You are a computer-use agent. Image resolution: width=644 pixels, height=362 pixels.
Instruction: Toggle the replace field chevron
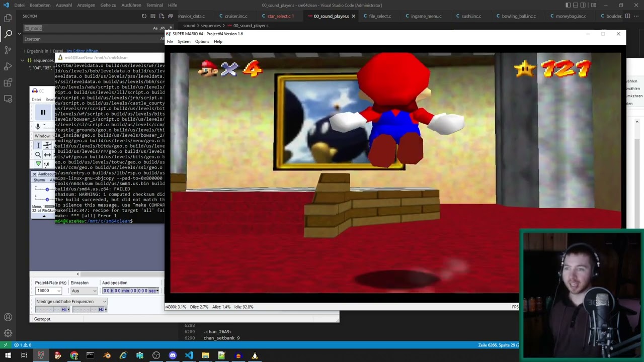[19, 34]
